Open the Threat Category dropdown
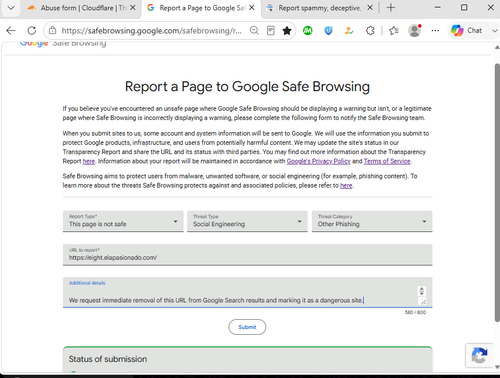The width and height of the screenshot is (500, 378). coord(372,221)
